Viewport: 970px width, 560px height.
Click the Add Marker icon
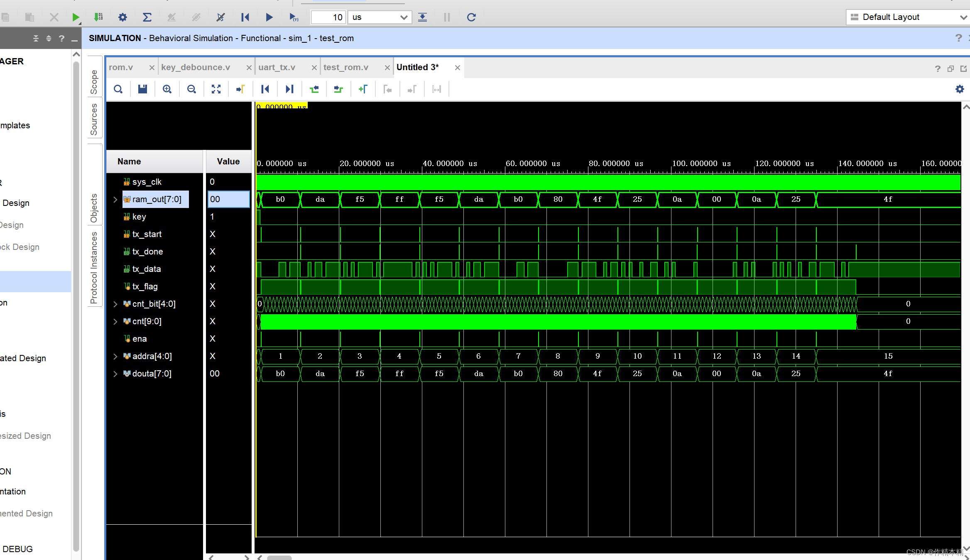coord(363,89)
